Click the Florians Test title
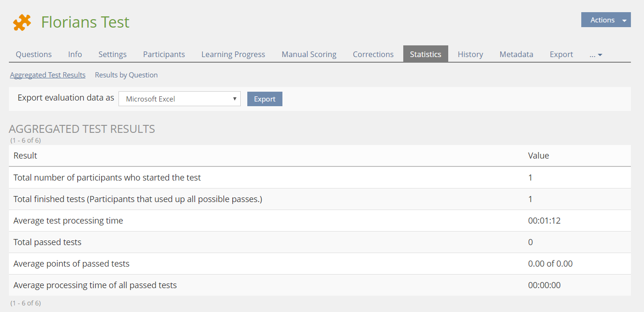The height and width of the screenshot is (312, 644). [x=85, y=22]
